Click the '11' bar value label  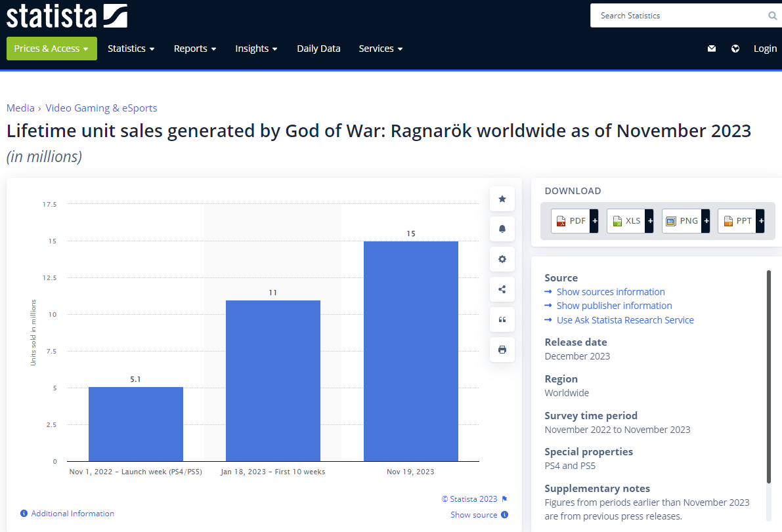click(x=272, y=293)
